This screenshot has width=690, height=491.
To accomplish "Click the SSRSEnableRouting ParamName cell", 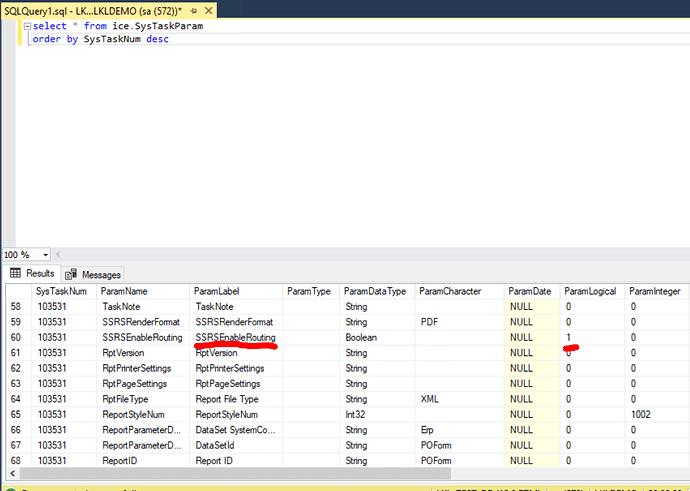I will click(x=143, y=337).
